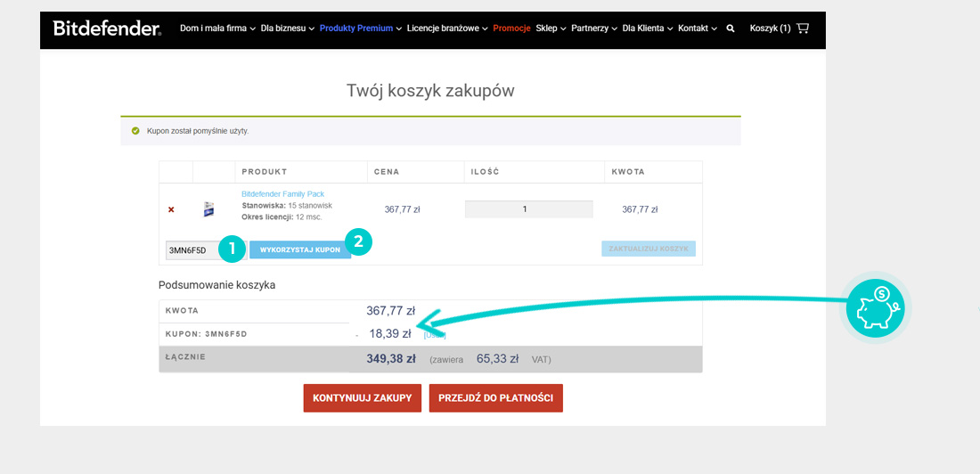980x474 pixels.
Task: Click the PRODUKT column header
Action: [265, 171]
